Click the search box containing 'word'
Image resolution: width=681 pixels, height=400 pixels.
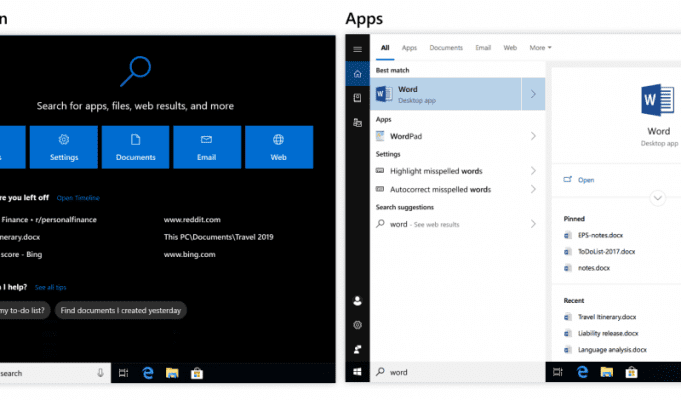point(458,372)
